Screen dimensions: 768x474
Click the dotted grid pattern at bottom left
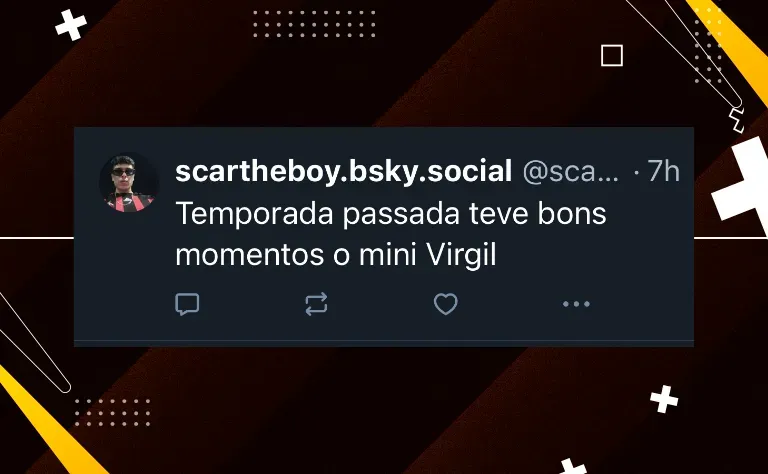click(x=112, y=412)
